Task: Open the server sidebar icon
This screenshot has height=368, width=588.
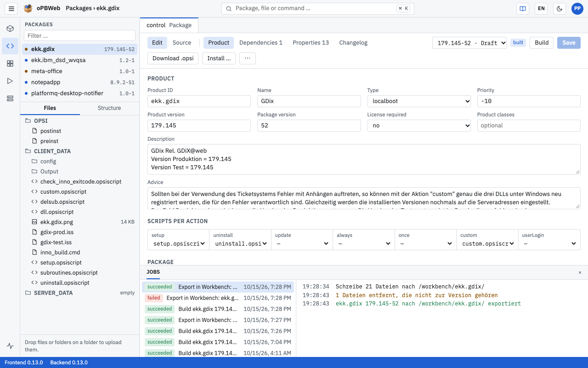Action: click(x=10, y=98)
